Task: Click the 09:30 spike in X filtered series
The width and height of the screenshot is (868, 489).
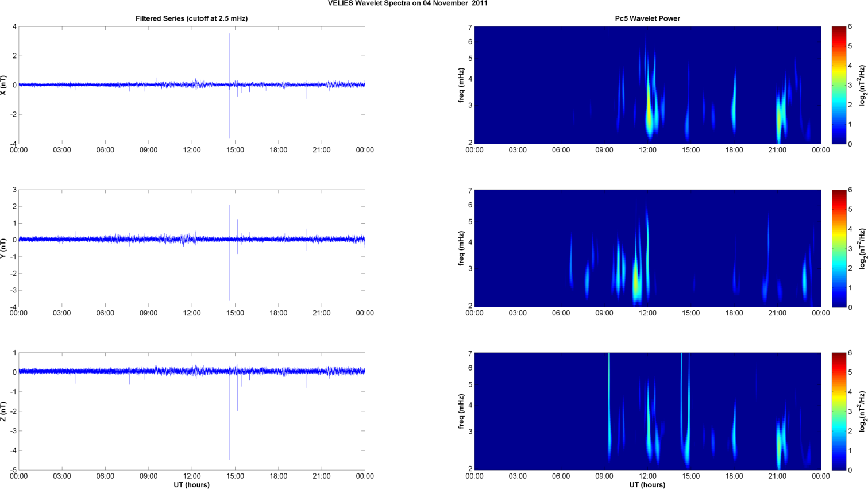Action: point(156,57)
